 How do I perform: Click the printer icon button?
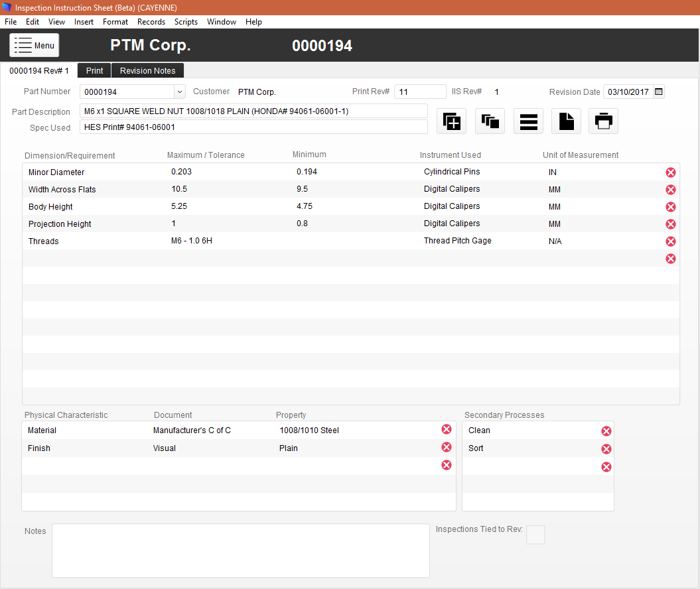[x=603, y=121]
